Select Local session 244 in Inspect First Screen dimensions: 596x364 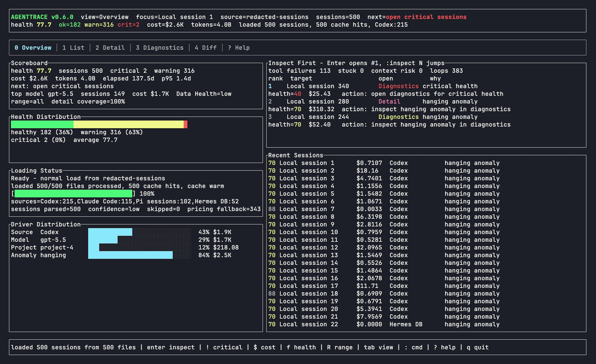tap(318, 117)
